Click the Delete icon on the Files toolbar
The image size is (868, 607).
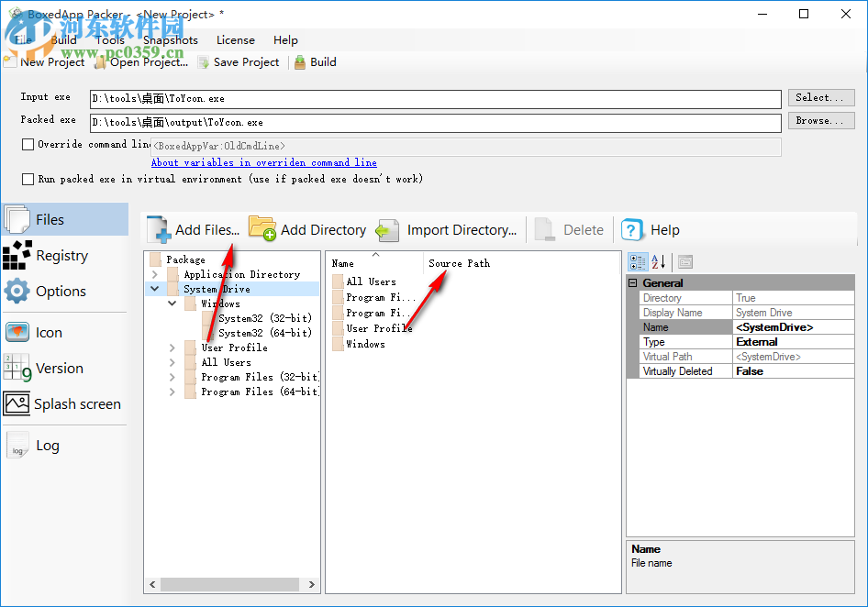tap(544, 229)
